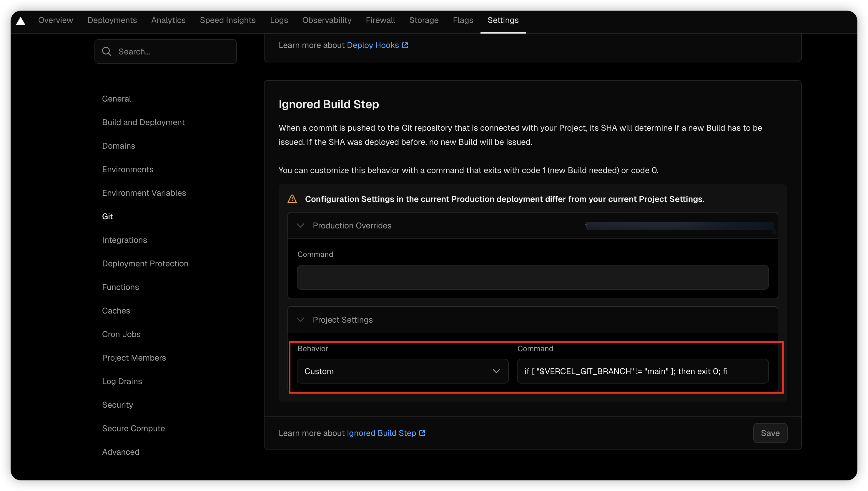The height and width of the screenshot is (491, 868).
Task: Open the Deploy Hooks documentation link
Action: [x=373, y=45]
